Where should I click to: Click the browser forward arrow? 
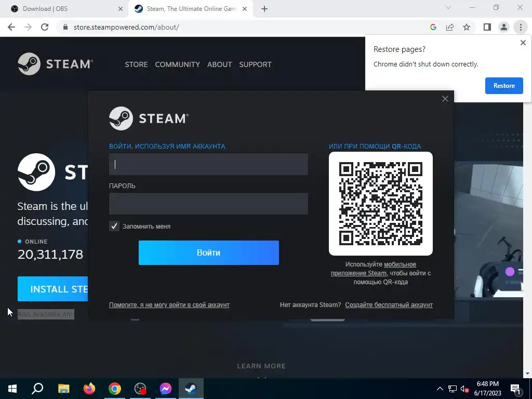(x=28, y=27)
